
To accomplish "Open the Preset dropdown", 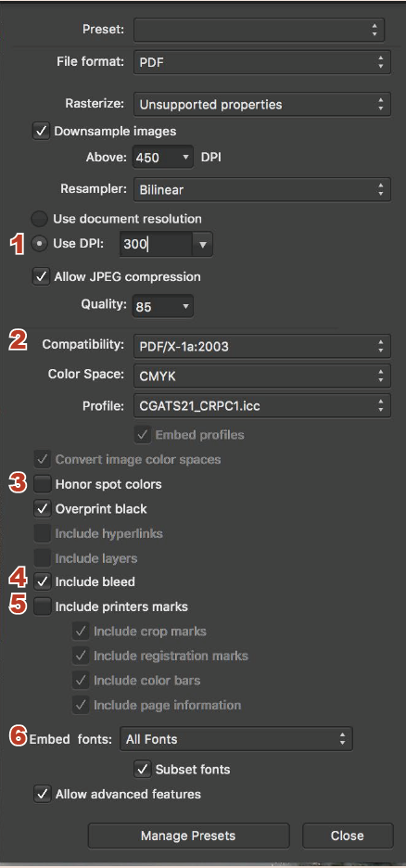I will tap(259, 30).
